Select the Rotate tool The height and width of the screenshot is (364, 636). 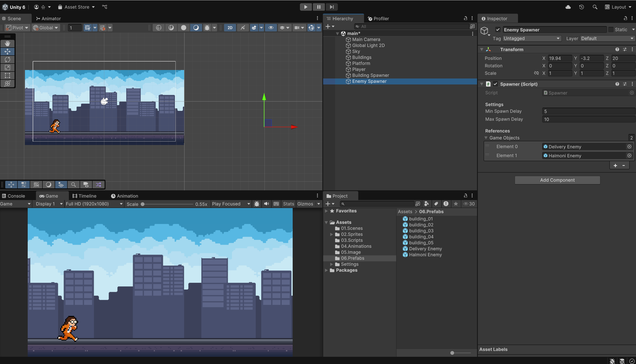click(7, 60)
